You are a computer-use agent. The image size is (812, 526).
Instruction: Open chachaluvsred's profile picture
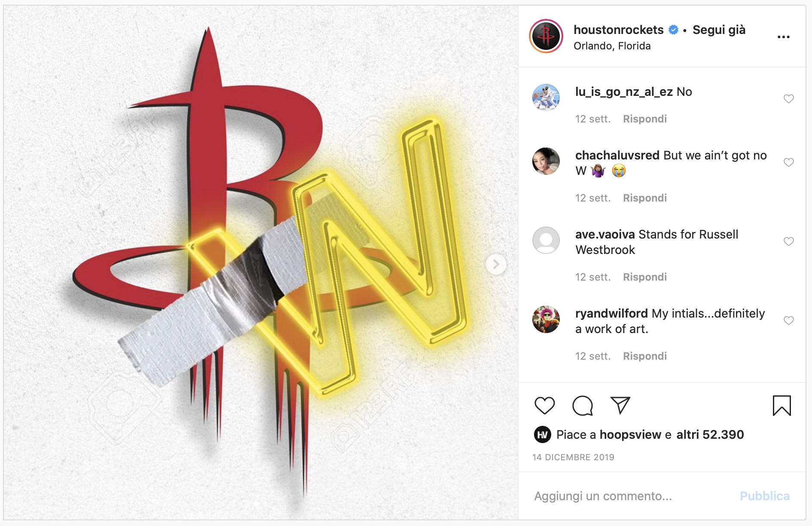pyautogui.click(x=546, y=161)
